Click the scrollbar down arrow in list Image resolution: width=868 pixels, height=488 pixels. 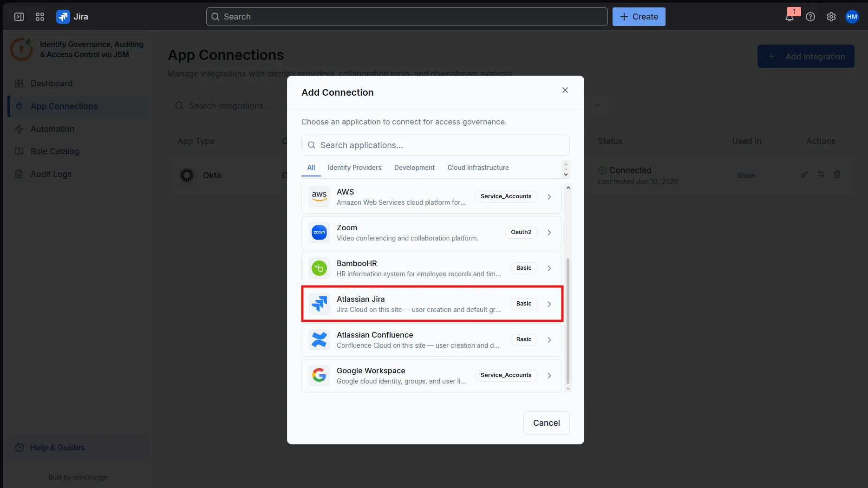(568, 389)
